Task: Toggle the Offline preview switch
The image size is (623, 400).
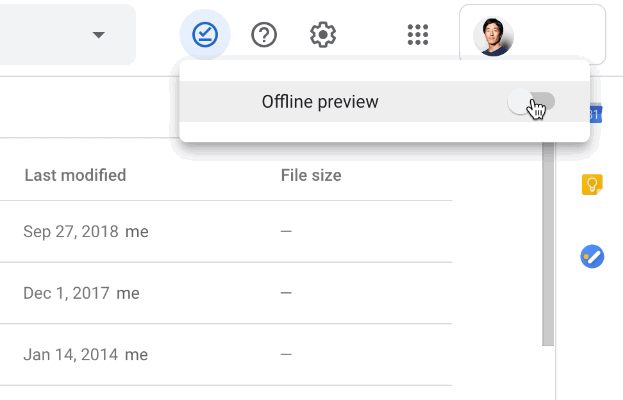Action: [x=531, y=102]
